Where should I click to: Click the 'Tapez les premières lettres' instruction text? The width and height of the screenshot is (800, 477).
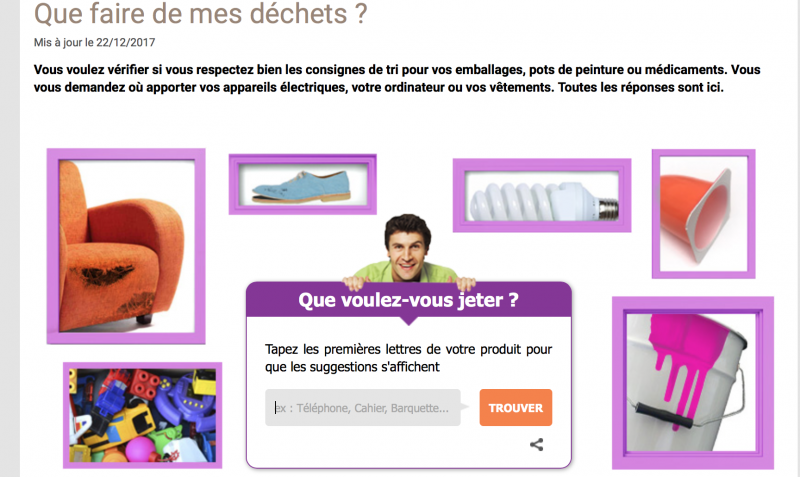point(408,358)
